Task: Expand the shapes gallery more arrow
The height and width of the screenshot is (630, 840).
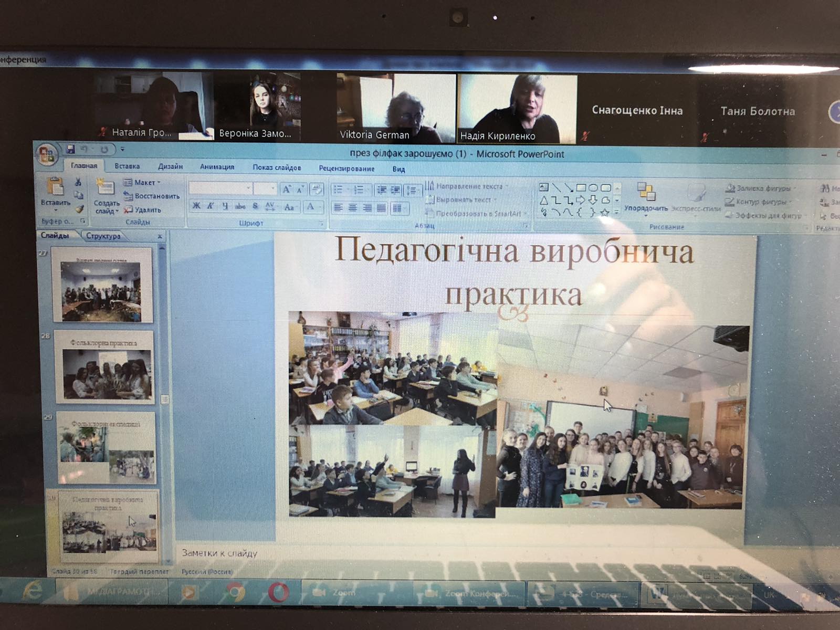Action: tap(617, 213)
